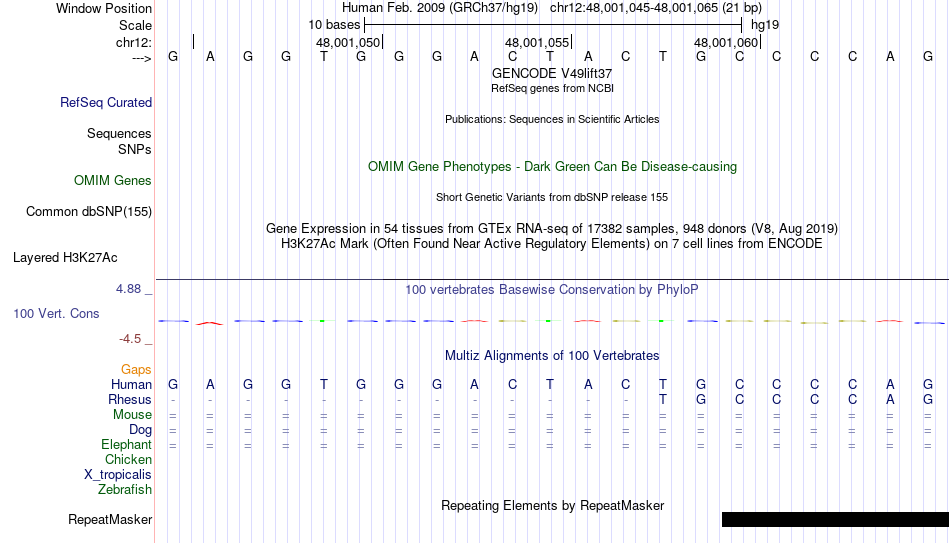This screenshot has width=950, height=543.
Task: Click the Sequences track label
Action: tap(119, 133)
